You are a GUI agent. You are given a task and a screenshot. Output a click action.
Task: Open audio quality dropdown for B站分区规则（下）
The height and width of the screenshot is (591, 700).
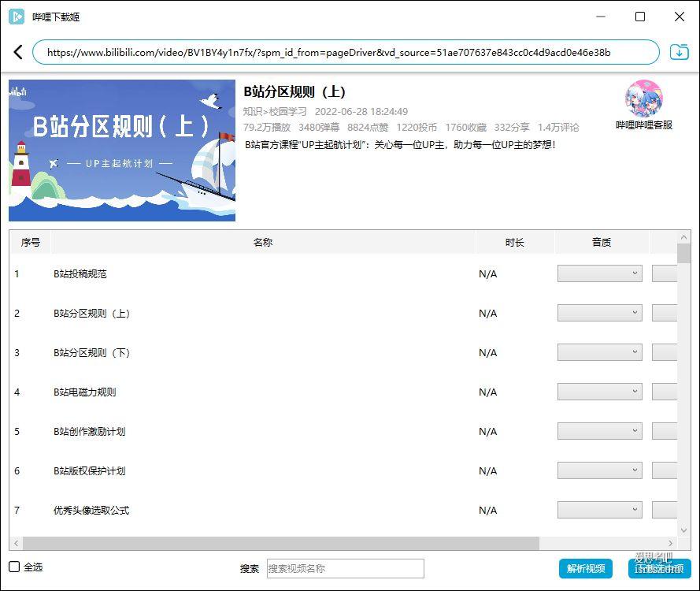point(599,352)
